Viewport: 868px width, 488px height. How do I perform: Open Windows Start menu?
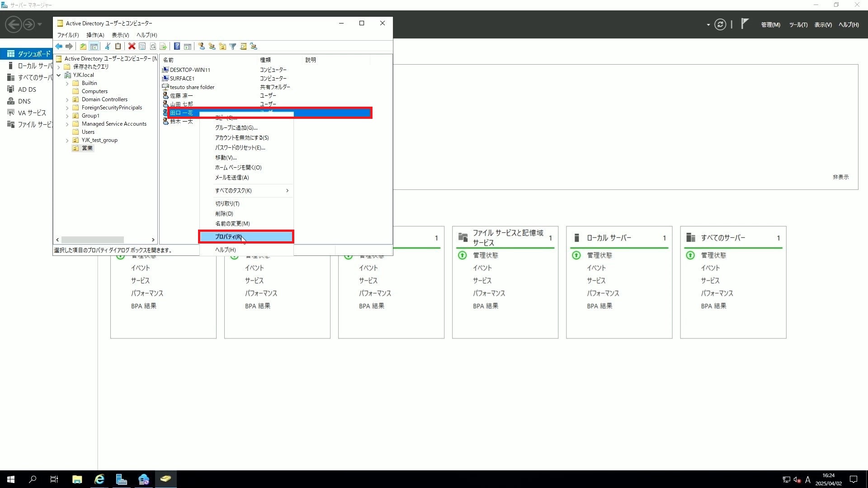coord(11,479)
